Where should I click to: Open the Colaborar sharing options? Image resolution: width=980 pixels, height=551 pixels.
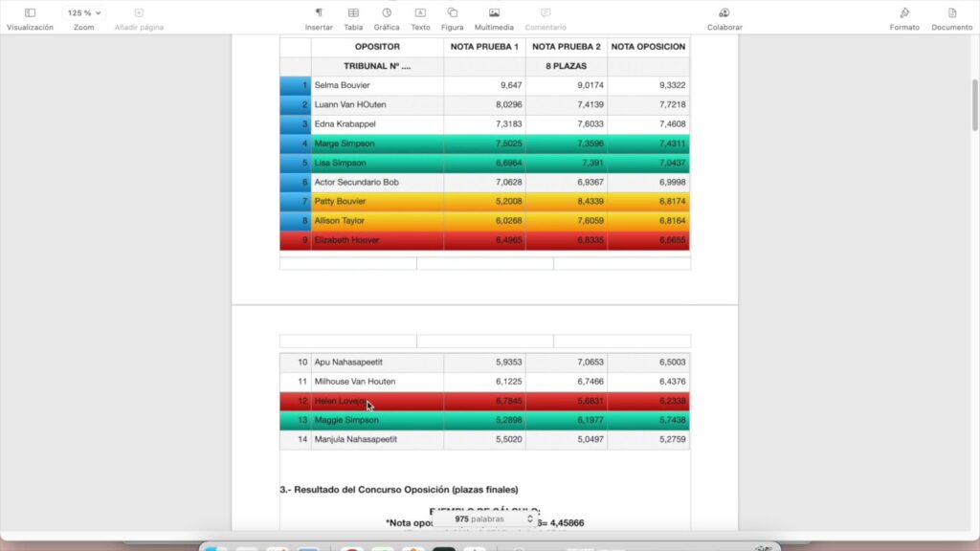pyautogui.click(x=724, y=19)
